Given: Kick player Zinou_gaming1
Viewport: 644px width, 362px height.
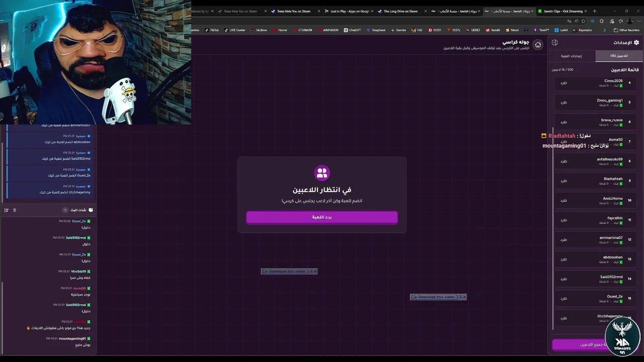Looking at the screenshot, I should click(563, 103).
